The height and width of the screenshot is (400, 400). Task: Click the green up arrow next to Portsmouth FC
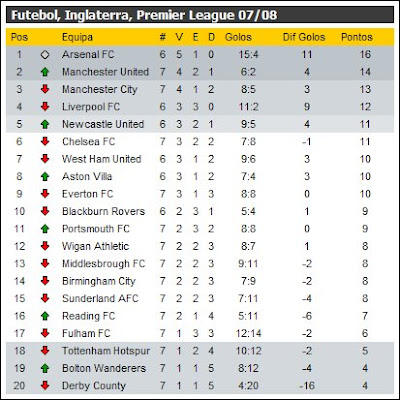[45, 229]
